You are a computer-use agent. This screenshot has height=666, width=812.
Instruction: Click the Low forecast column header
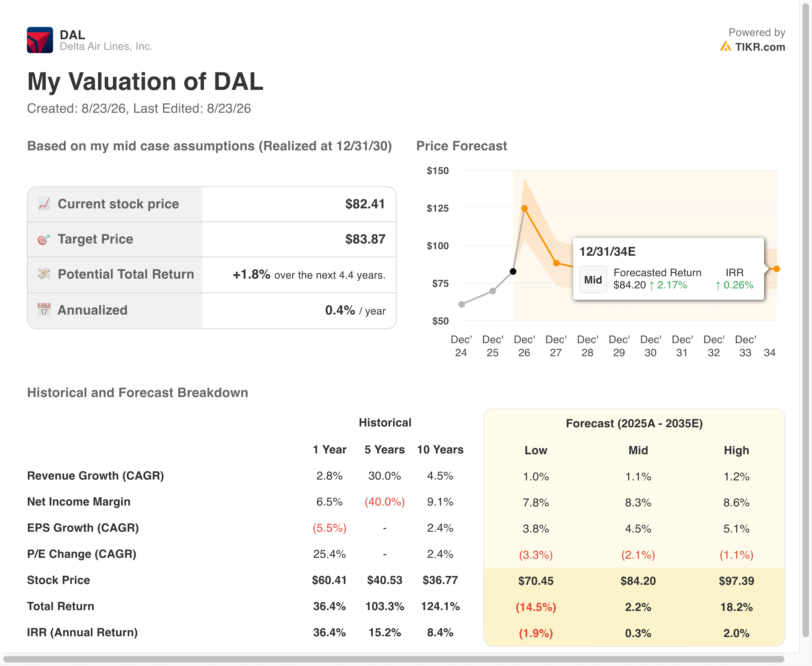tap(536, 450)
